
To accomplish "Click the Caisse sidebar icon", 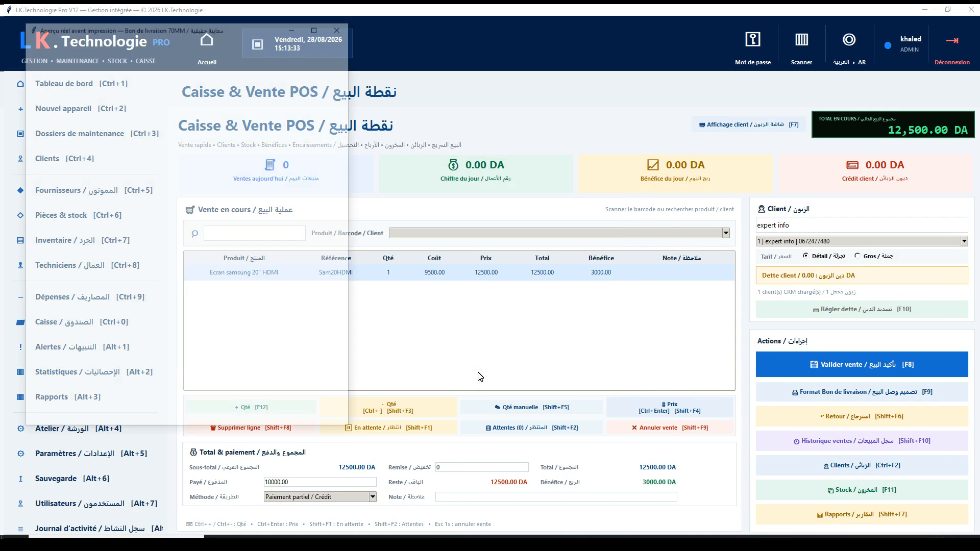I will [20, 322].
